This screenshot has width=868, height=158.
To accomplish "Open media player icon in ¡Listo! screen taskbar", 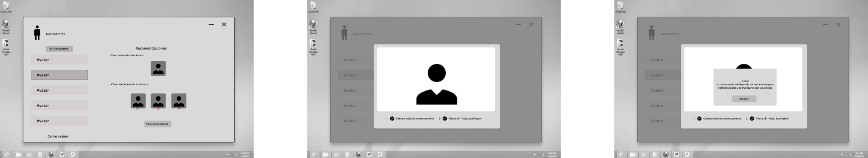I will point(644,155).
